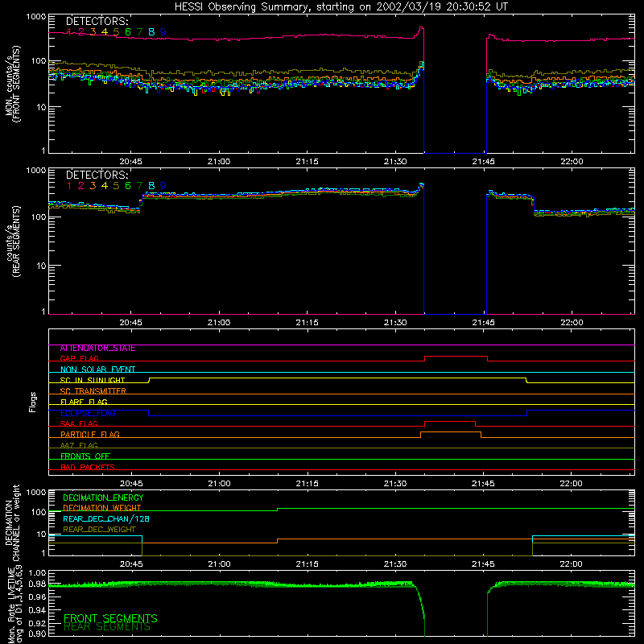Screen dimensions: 644x644
Task: Click detector 9 legend number in front segments plot
Action: coord(163,32)
